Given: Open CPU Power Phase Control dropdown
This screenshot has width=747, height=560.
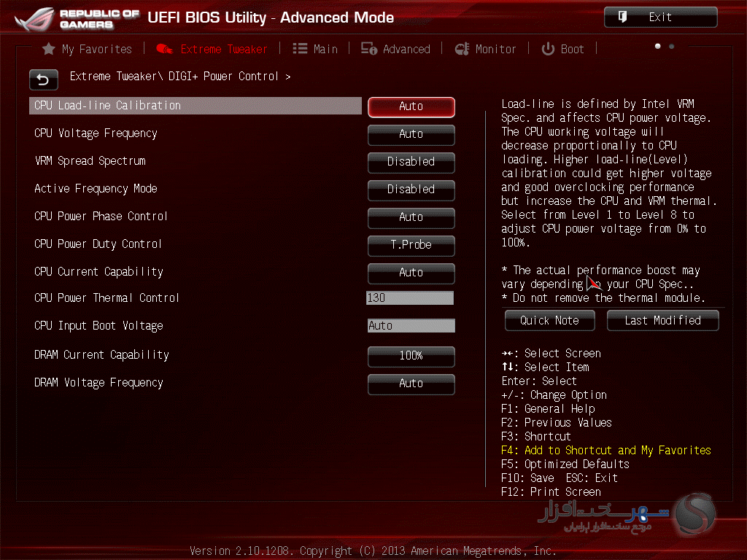Looking at the screenshot, I should pyautogui.click(x=411, y=217).
